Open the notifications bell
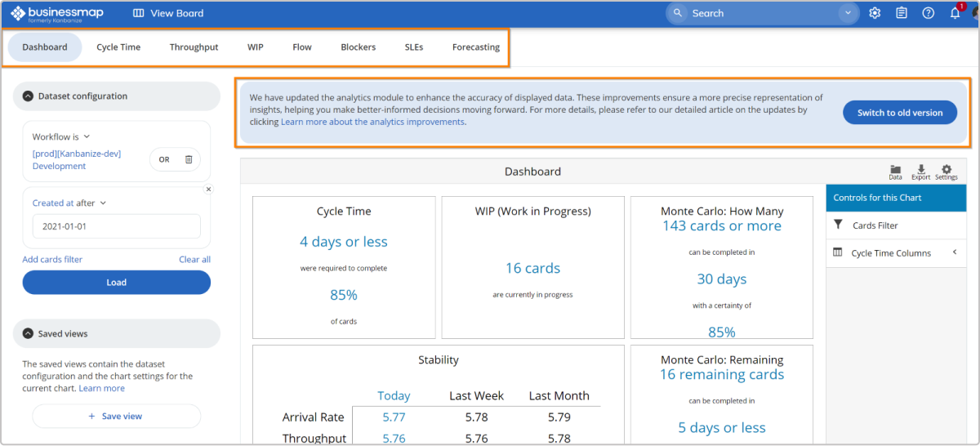 click(955, 13)
